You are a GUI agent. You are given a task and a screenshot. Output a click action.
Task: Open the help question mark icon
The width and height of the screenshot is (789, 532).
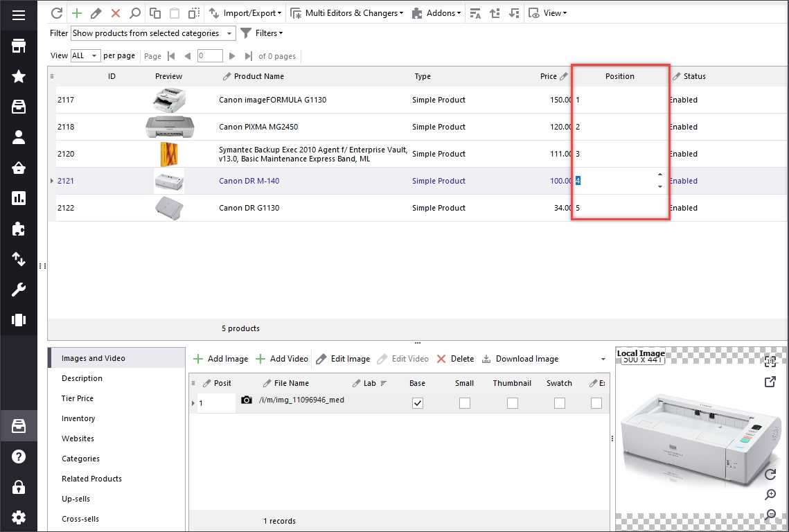(19, 456)
